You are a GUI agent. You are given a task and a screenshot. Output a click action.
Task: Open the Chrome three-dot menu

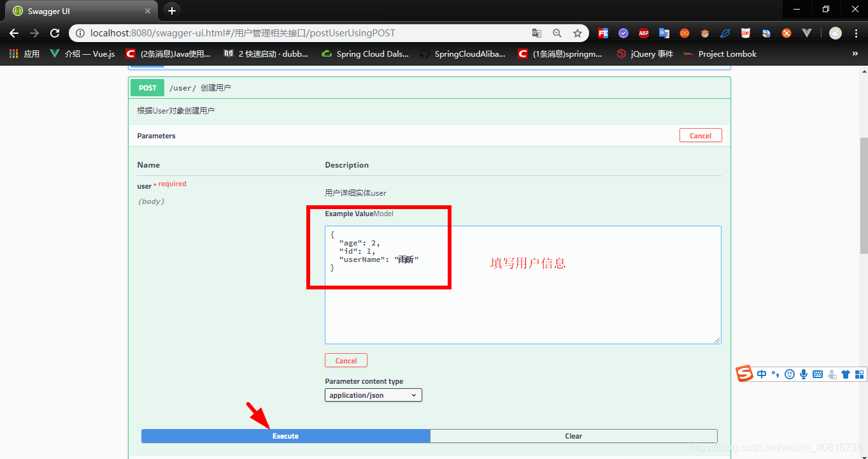point(856,33)
